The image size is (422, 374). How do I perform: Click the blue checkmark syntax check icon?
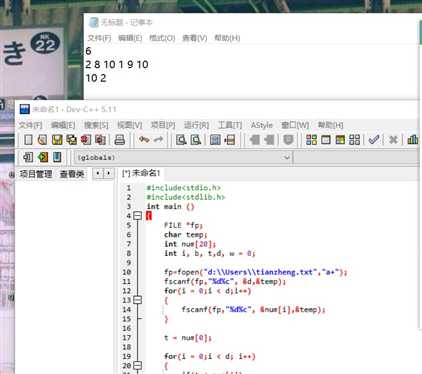click(x=374, y=140)
